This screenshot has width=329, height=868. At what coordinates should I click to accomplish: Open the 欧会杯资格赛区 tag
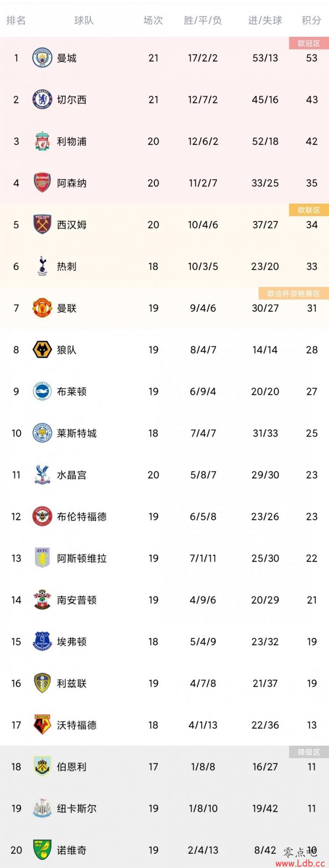(x=293, y=293)
